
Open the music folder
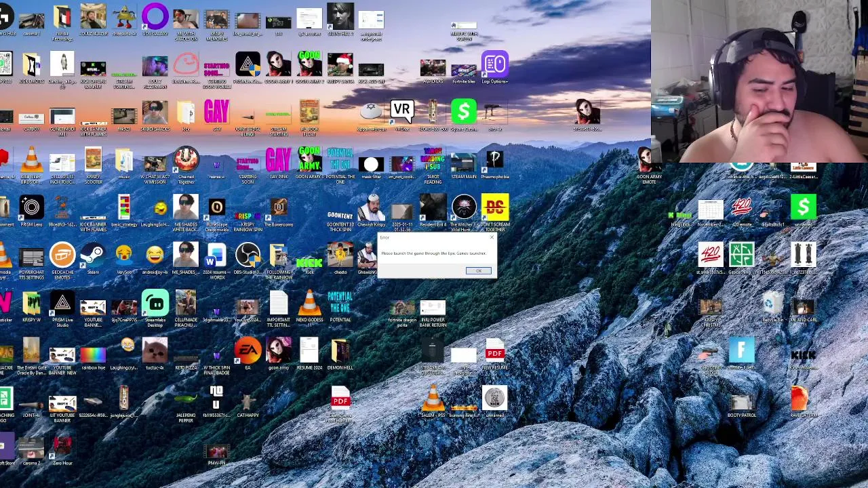tap(124, 163)
